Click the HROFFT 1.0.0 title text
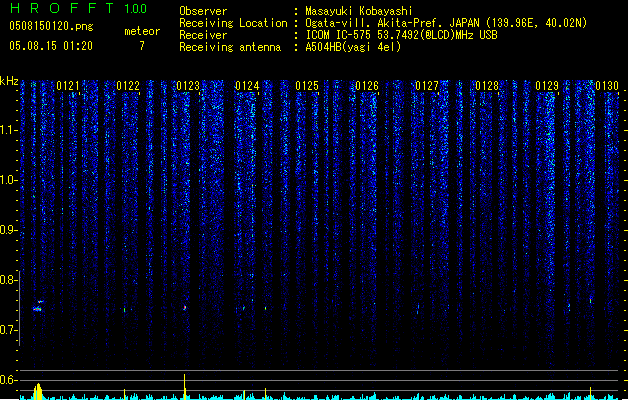Screen dimensions: 629x400 [x=79, y=8]
